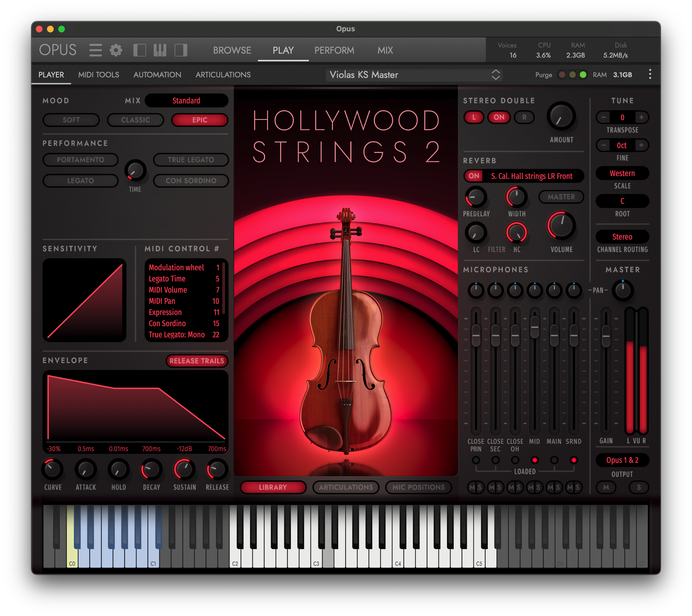The width and height of the screenshot is (692, 616).
Task: Click the envelope Sustain knob
Action: pyautogui.click(x=184, y=469)
